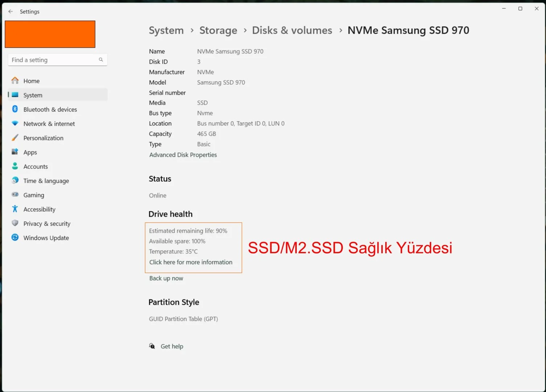Viewport: 546px width, 392px height.
Task: Open the Accounts settings category
Action: point(58,167)
